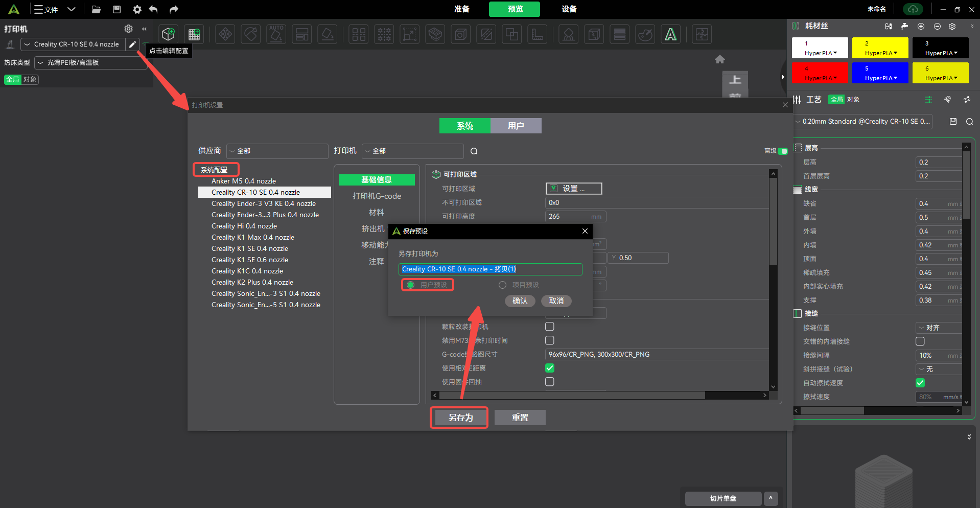The width and height of the screenshot is (980, 508).
Task: Switch to the 用户 tab in printer settings
Action: pyautogui.click(x=516, y=126)
